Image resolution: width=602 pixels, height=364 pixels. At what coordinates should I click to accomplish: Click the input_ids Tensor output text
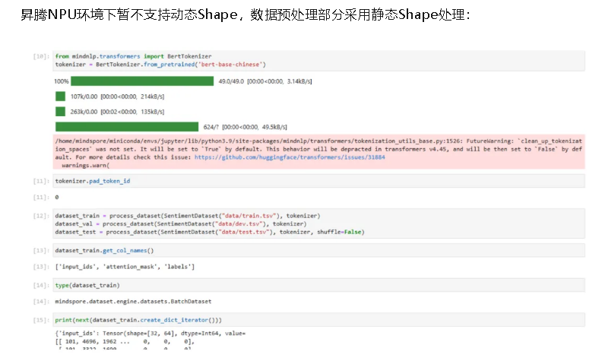tap(150, 334)
